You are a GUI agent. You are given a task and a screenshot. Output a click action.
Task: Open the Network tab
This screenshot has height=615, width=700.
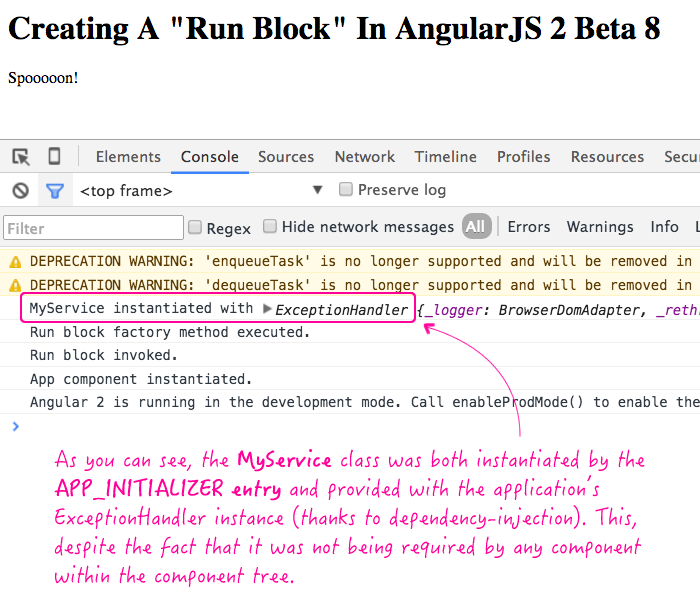[365, 157]
